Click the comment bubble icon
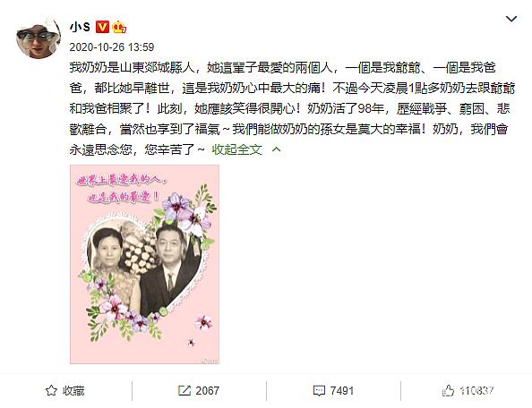This screenshot has width=532, height=408. (319, 391)
